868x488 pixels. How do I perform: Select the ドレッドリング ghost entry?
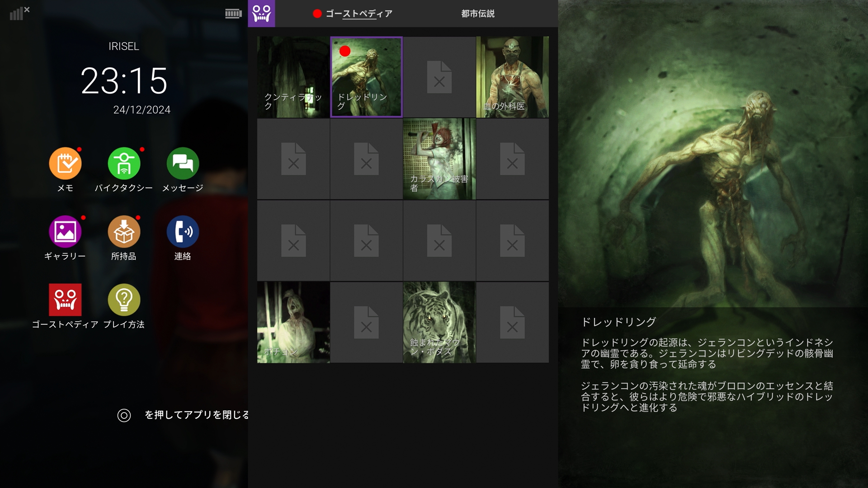[366, 77]
